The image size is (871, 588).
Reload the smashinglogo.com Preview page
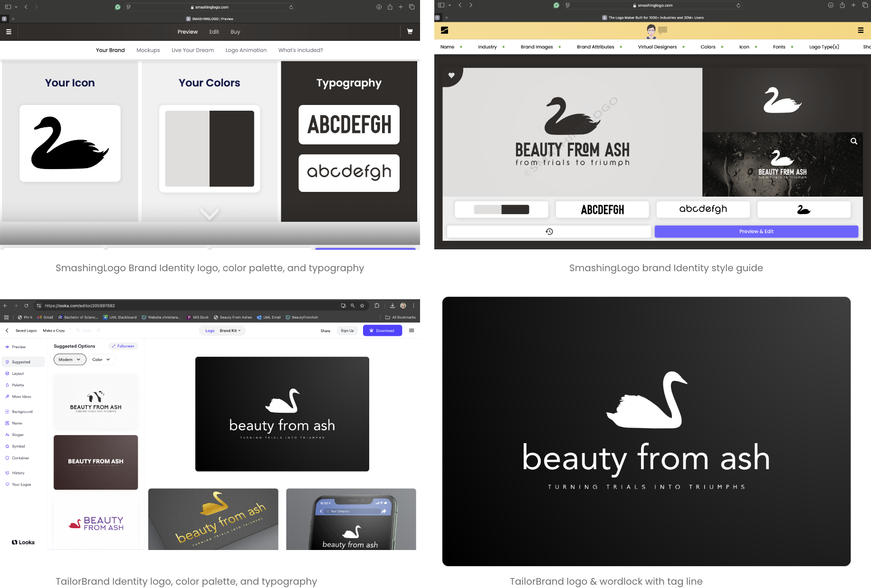tap(291, 7)
